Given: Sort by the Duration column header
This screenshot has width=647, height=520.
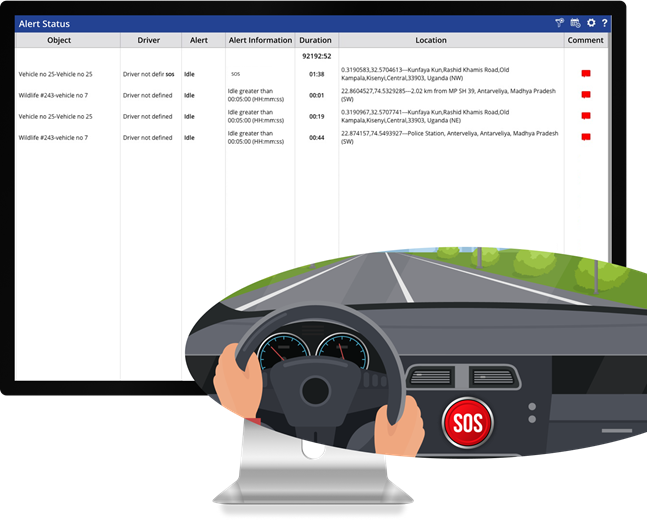Looking at the screenshot, I should [x=315, y=41].
